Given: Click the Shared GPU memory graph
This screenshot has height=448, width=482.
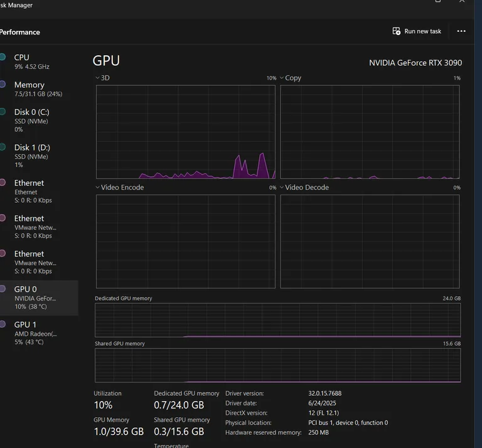Looking at the screenshot, I should 277,366.
